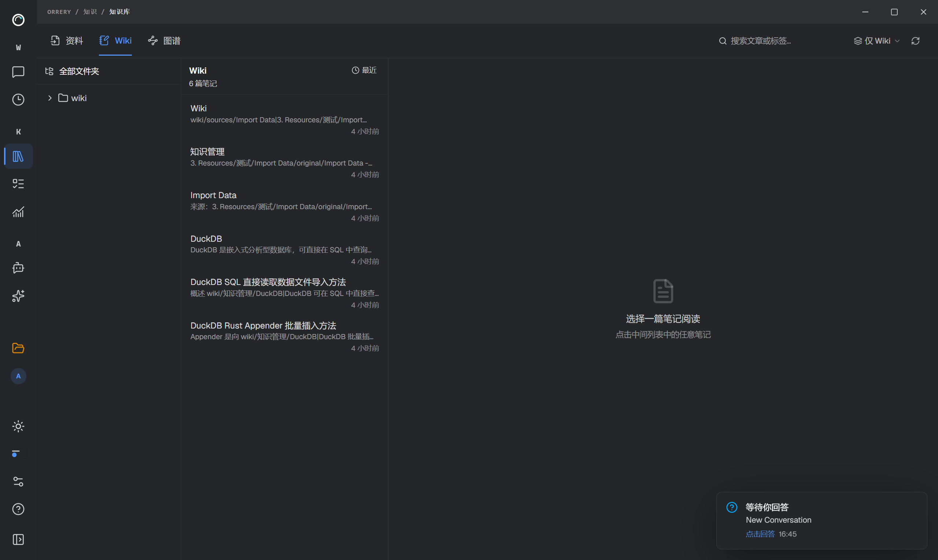Open the orange folder workspace icon
This screenshot has width=938, height=560.
[x=18, y=348]
